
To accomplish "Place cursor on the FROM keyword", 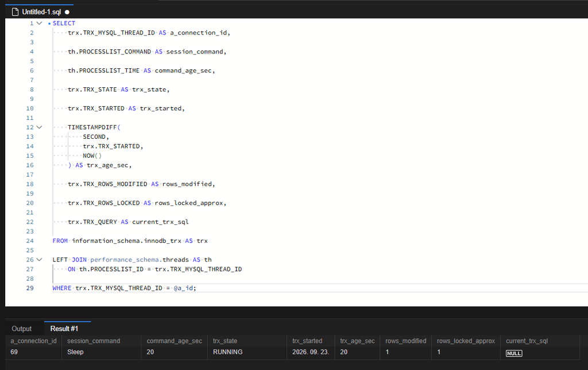I will [60, 241].
